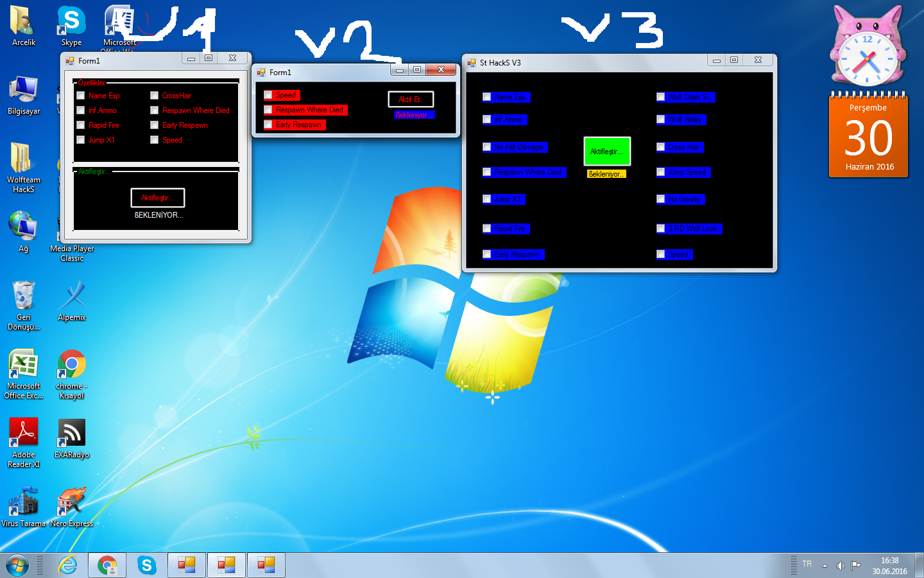Open the Arcelik folder on the desktop
Screen dimensions: 924x578
[x=24, y=27]
